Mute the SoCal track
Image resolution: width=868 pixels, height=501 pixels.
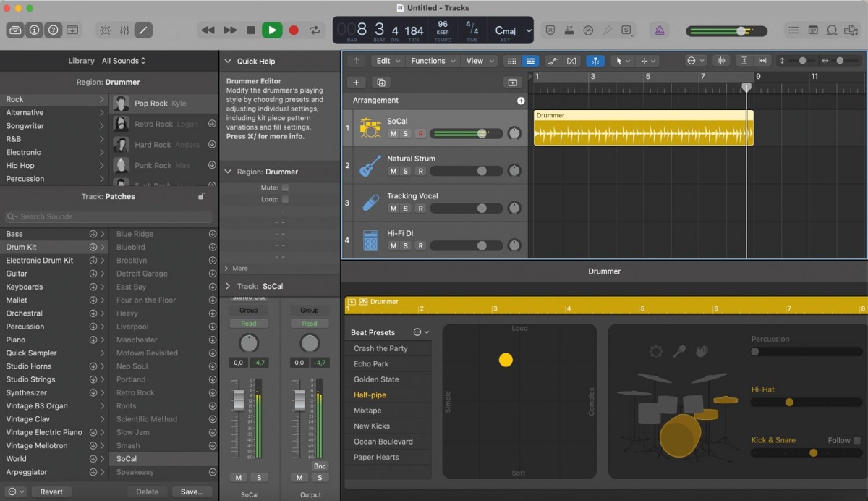click(393, 134)
